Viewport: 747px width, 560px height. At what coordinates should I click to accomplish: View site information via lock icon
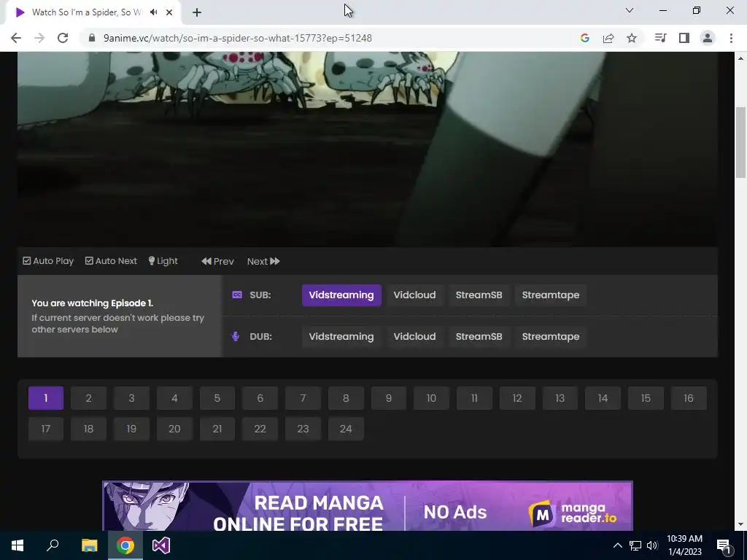[93, 38]
